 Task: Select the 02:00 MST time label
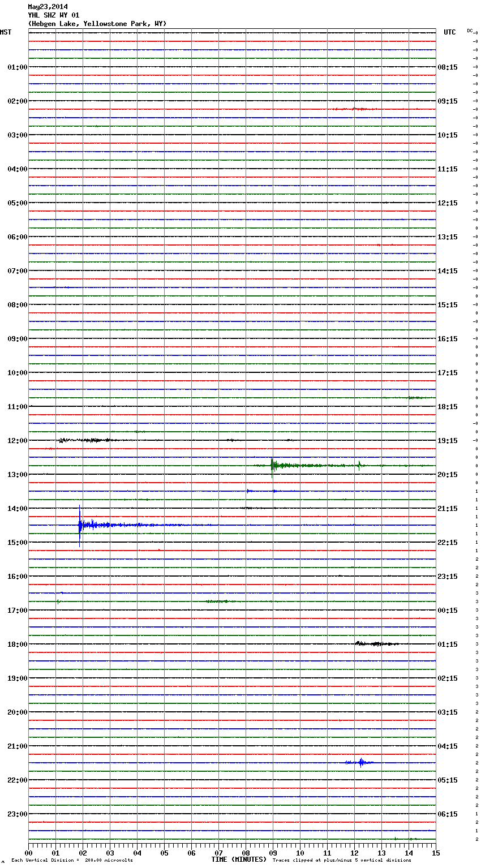(x=18, y=101)
